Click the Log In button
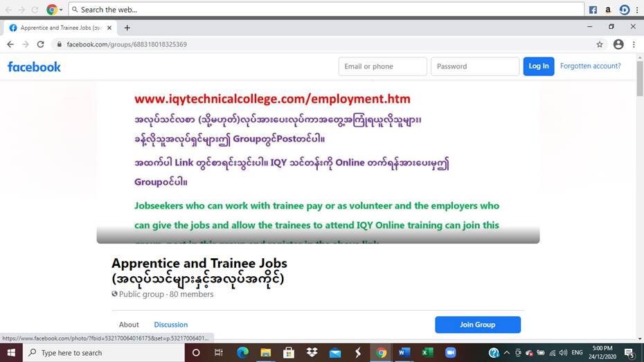The image size is (644, 362). 539,66
